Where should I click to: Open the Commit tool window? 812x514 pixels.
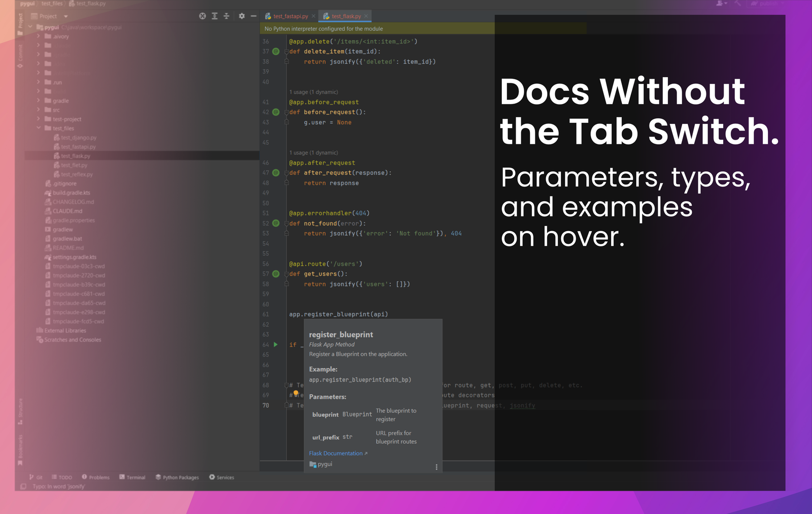click(20, 56)
